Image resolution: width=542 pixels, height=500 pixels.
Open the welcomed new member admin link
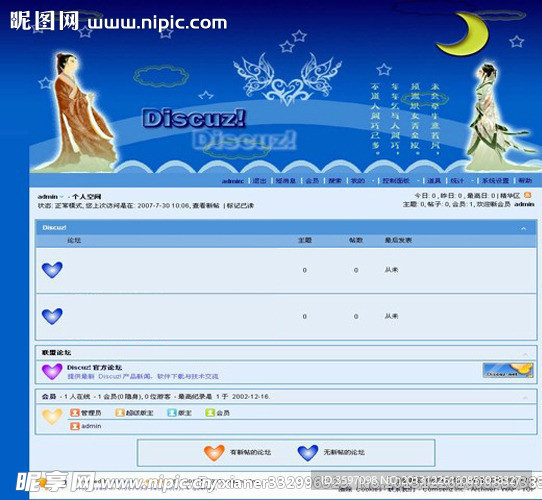(x=524, y=204)
